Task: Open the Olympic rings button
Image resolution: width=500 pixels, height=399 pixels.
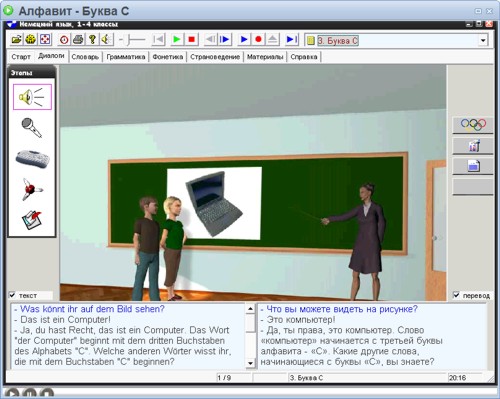Action: (x=473, y=125)
